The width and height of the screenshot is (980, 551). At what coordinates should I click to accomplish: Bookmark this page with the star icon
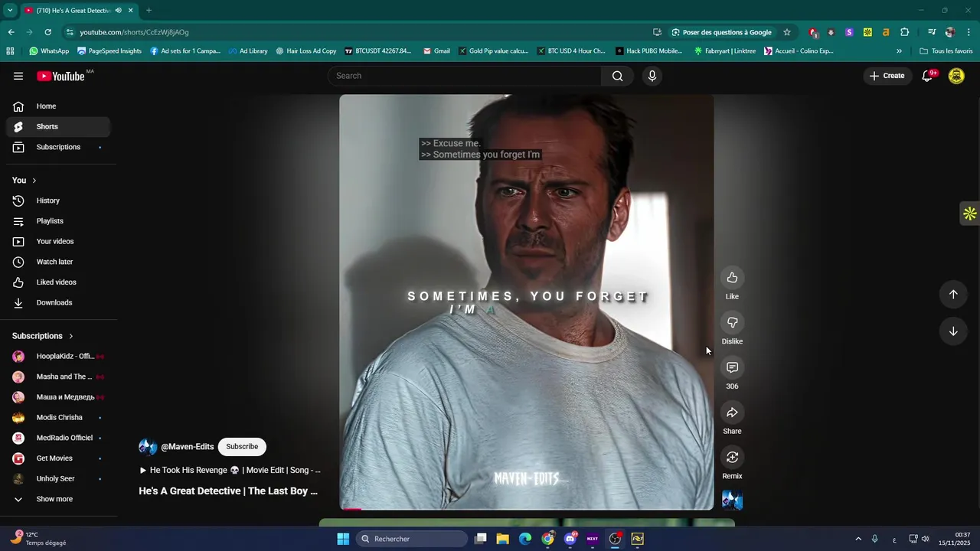[786, 32]
